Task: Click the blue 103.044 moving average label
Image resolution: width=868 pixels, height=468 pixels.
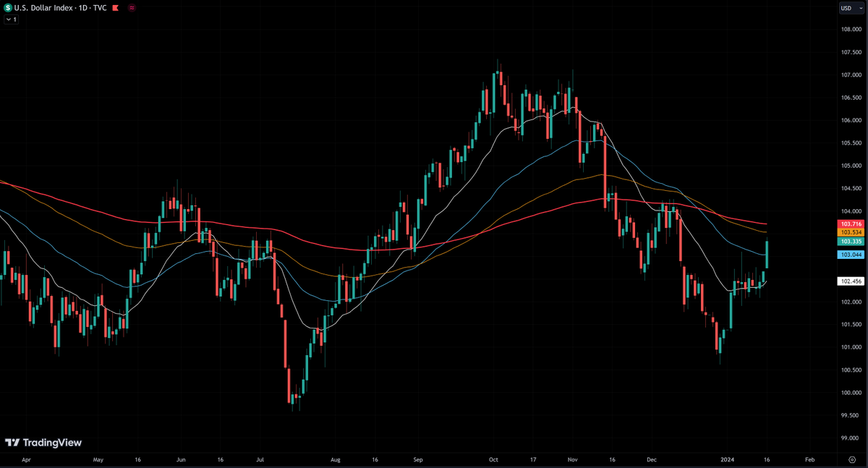Action: [x=851, y=255]
